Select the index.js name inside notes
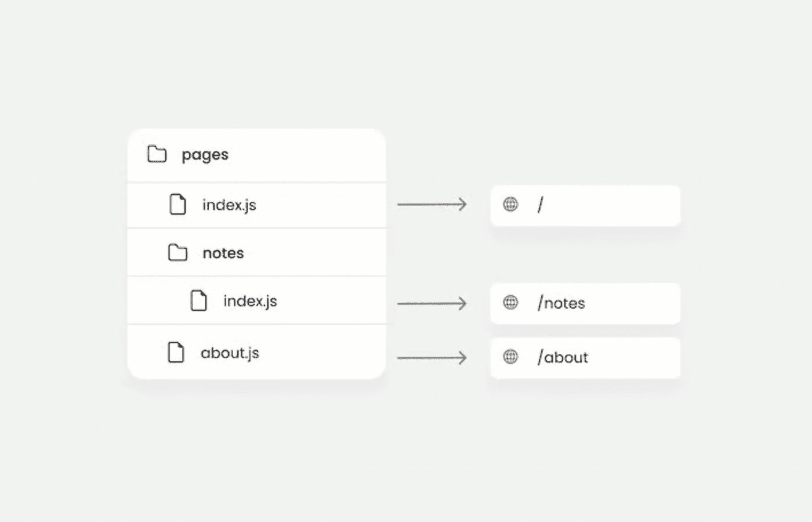The width and height of the screenshot is (812, 522). coord(250,302)
